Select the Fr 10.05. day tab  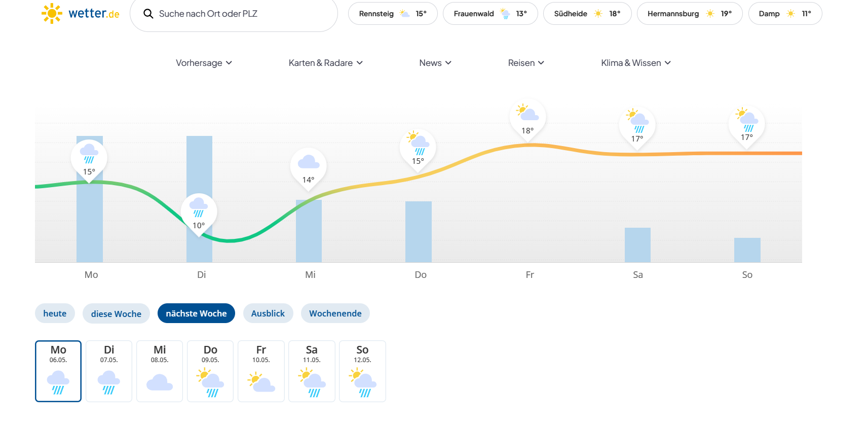coord(261,371)
